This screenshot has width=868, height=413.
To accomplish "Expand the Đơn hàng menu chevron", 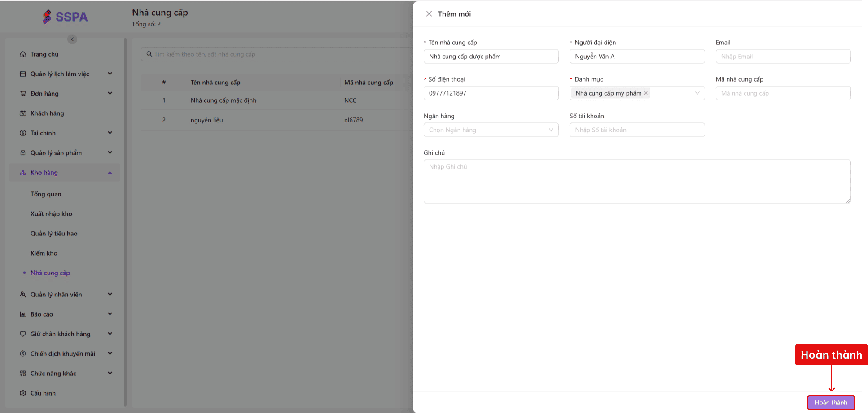I will point(110,94).
